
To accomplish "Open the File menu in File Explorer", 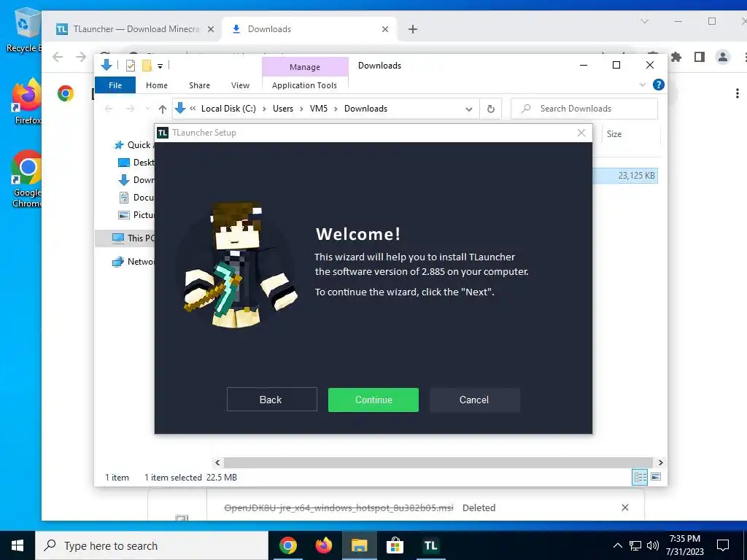I will (x=115, y=85).
